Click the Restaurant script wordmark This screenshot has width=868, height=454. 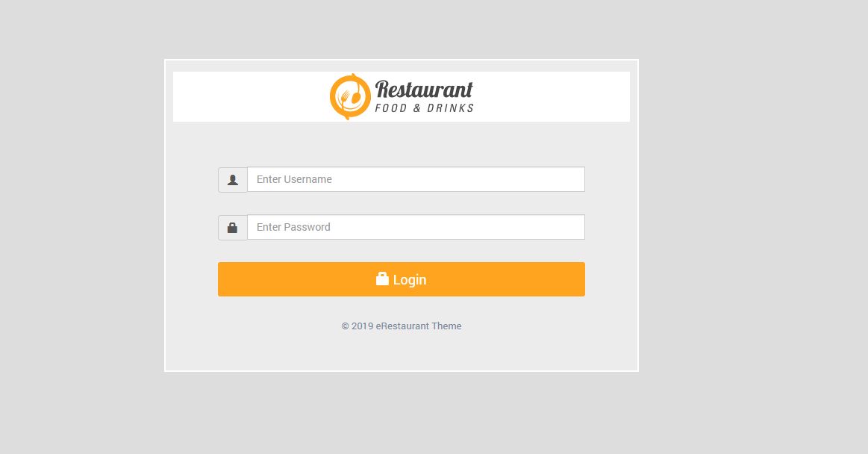click(x=424, y=90)
